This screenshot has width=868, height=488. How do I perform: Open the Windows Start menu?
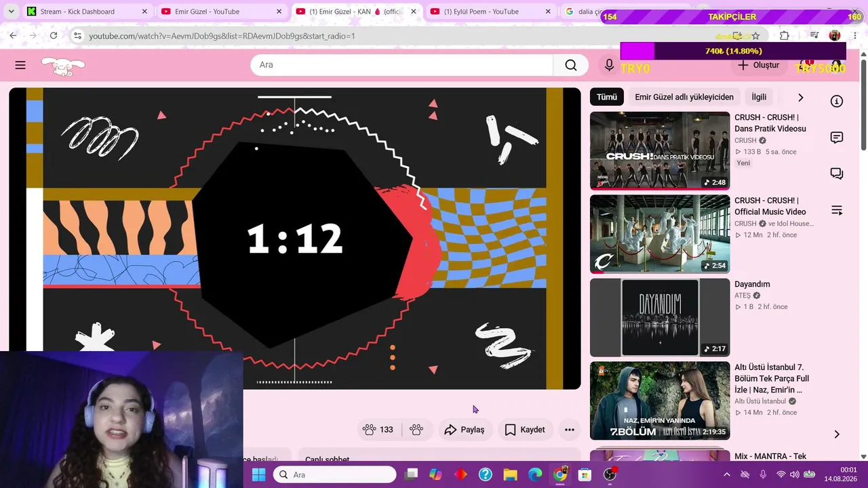point(259,474)
